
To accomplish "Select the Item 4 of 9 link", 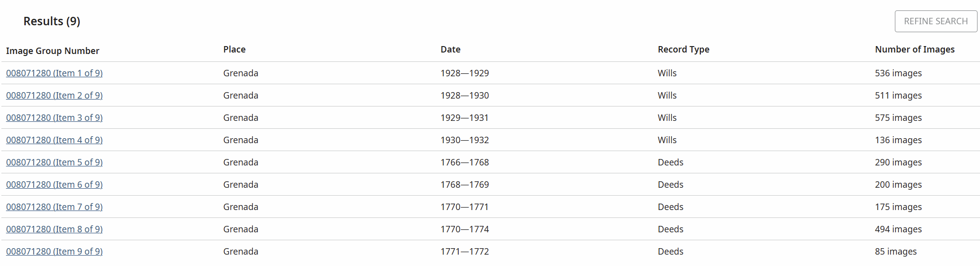I will [54, 140].
